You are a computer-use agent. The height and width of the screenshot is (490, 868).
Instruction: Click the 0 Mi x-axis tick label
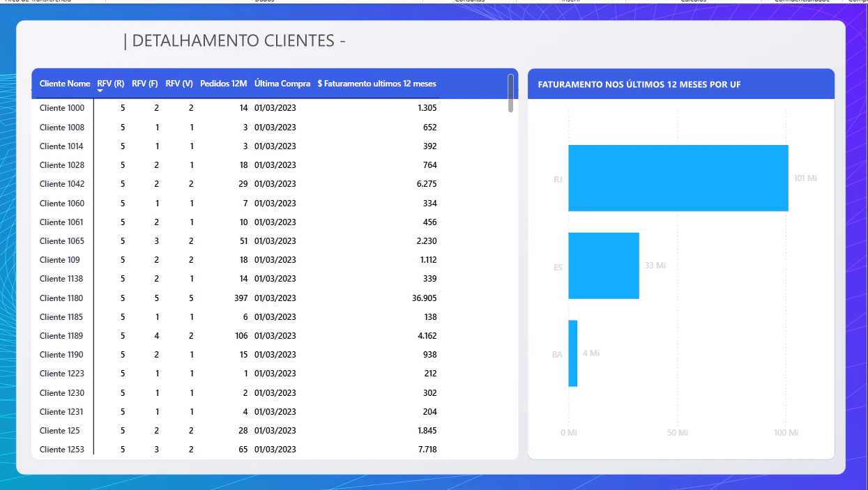click(569, 433)
